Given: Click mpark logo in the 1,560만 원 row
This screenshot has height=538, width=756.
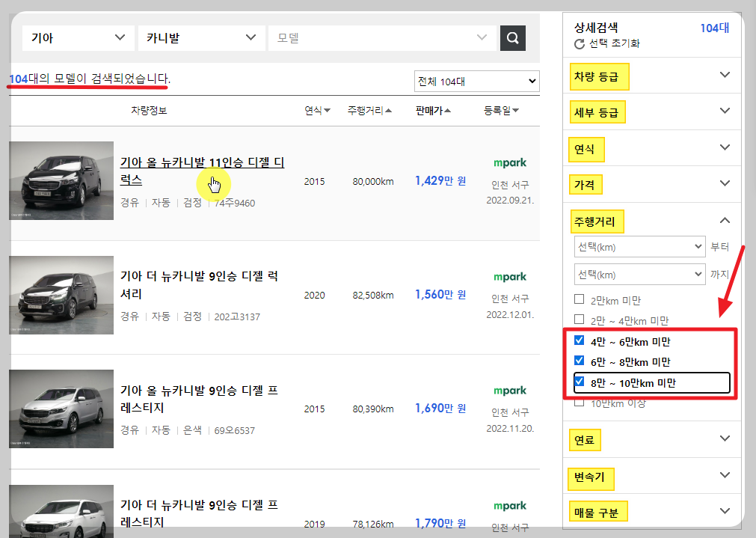Looking at the screenshot, I should point(510,277).
